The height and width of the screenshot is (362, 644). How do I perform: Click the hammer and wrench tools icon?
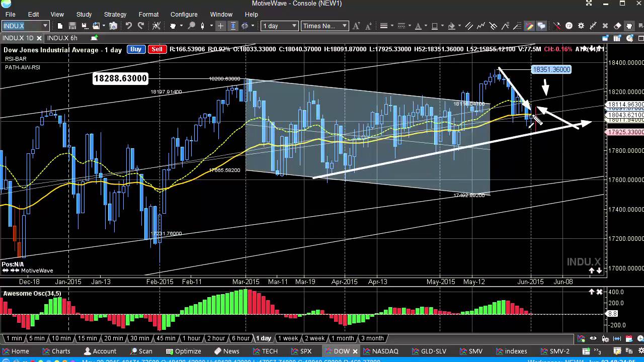click(x=556, y=26)
